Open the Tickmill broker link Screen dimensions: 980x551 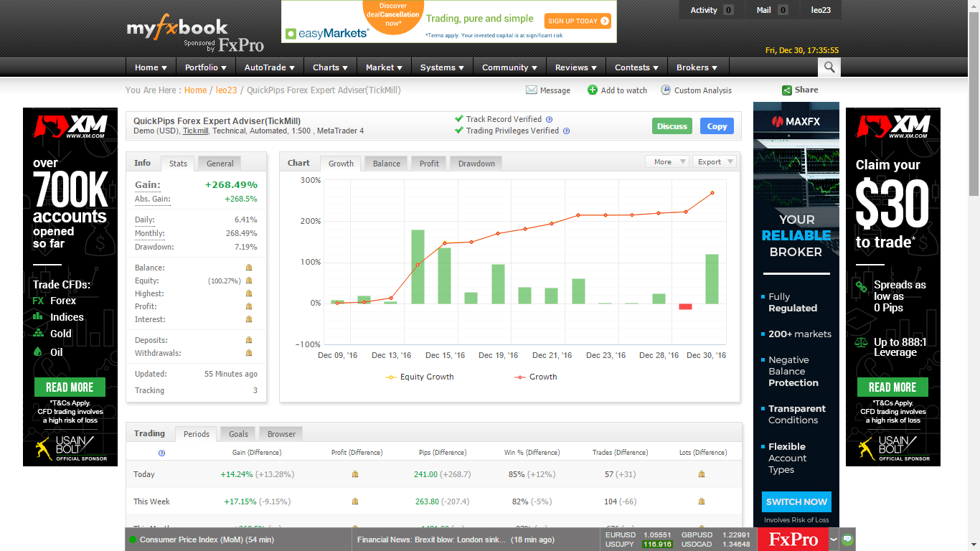tap(196, 131)
